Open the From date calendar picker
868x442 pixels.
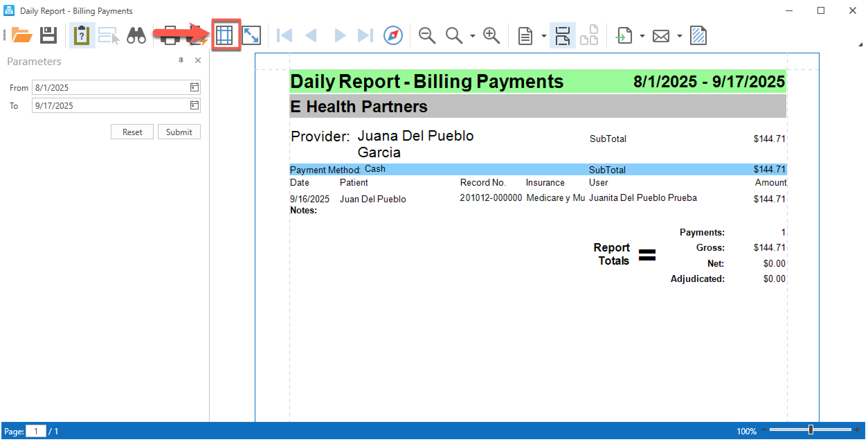194,87
